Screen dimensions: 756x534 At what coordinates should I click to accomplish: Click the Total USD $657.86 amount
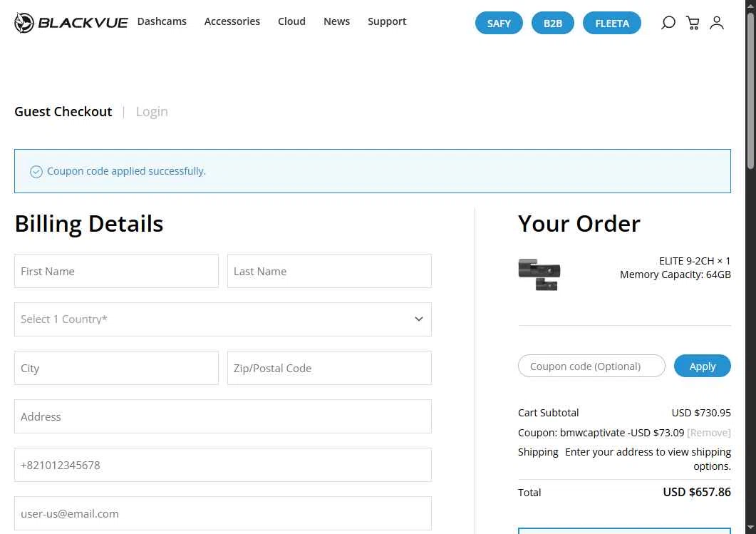(697, 492)
